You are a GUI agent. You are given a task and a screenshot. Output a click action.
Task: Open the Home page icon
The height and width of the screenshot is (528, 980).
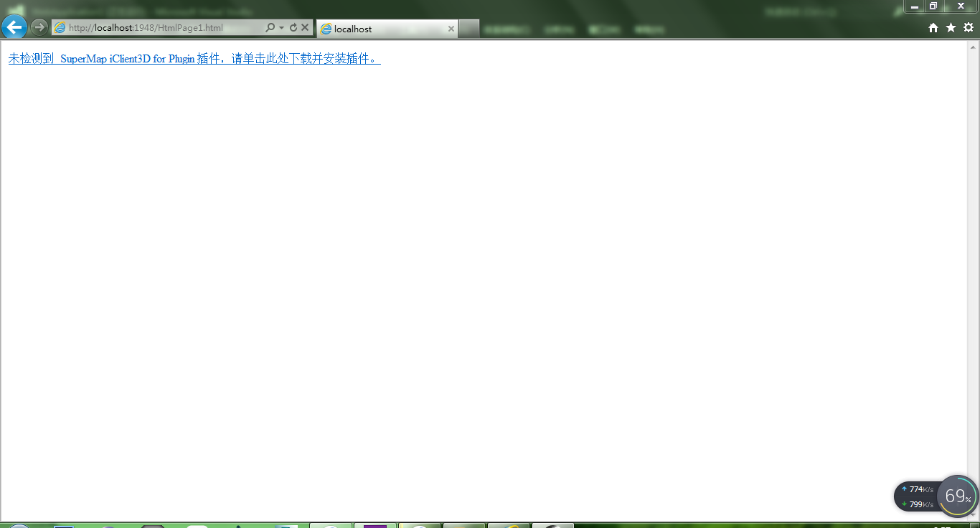point(933,28)
